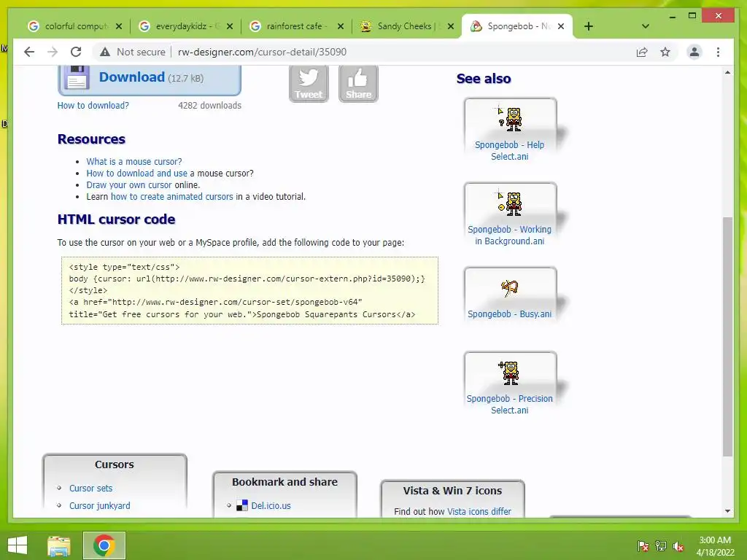Click the address bar URL
The width and height of the screenshot is (747, 560).
point(262,52)
